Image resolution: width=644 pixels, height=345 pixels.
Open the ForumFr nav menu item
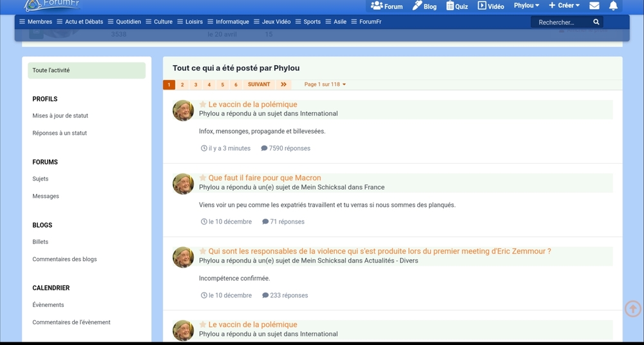coord(366,22)
